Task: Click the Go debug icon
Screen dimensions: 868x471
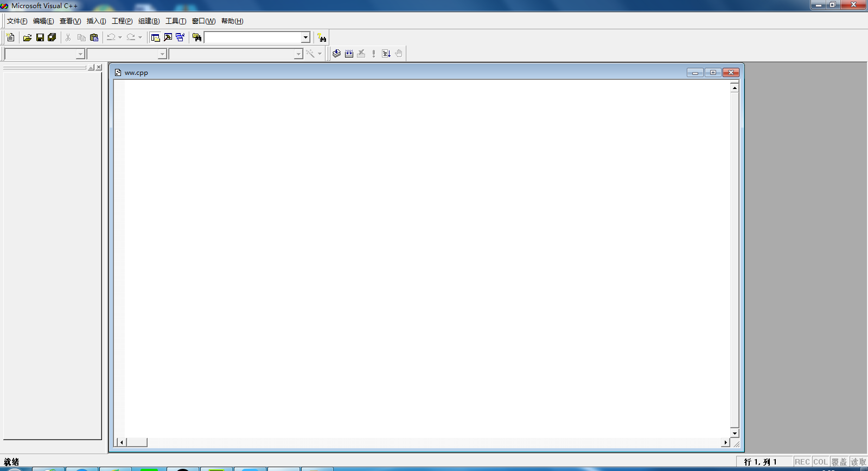Action: 386,53
